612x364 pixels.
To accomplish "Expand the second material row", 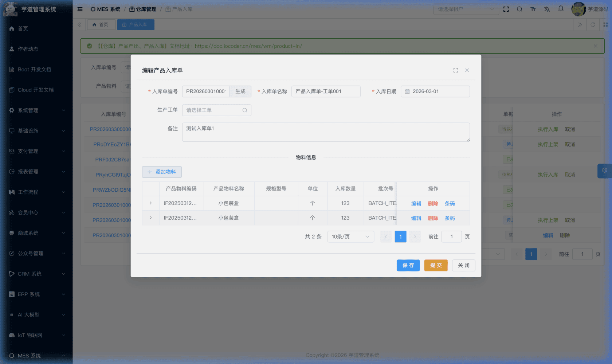I will point(150,218).
